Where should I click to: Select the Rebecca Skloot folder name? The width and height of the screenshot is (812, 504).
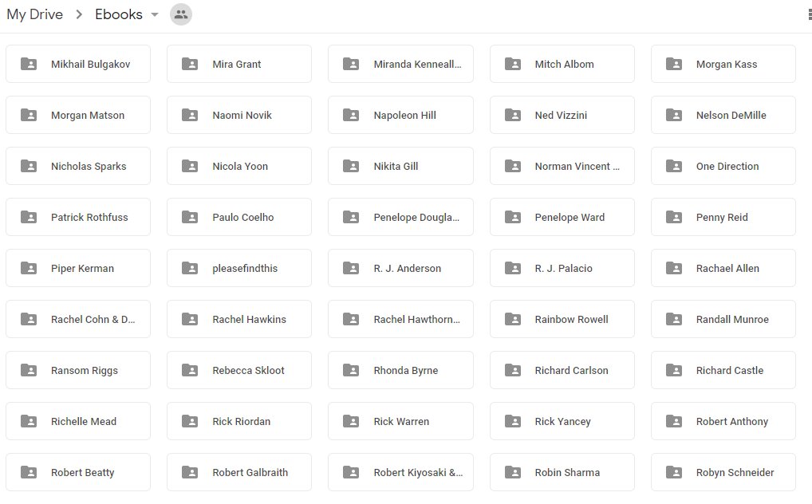click(x=249, y=370)
